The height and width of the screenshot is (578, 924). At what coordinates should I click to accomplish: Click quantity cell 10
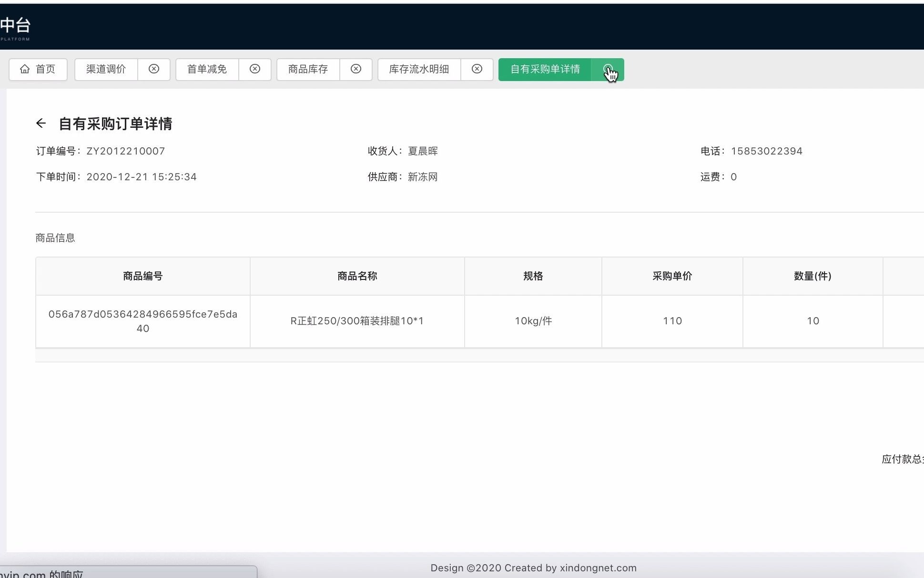(813, 321)
